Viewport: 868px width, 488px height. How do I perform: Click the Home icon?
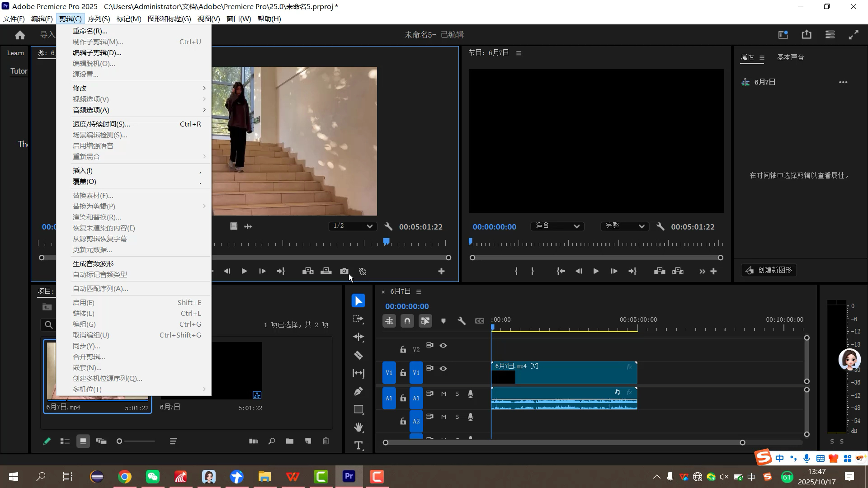click(20, 35)
